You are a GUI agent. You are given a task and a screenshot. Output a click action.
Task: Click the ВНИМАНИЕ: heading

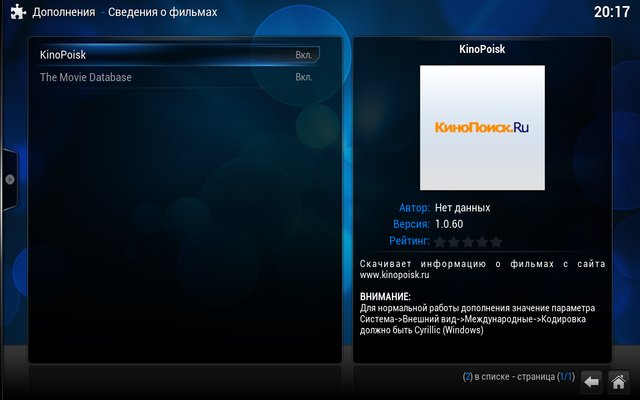coord(385,297)
